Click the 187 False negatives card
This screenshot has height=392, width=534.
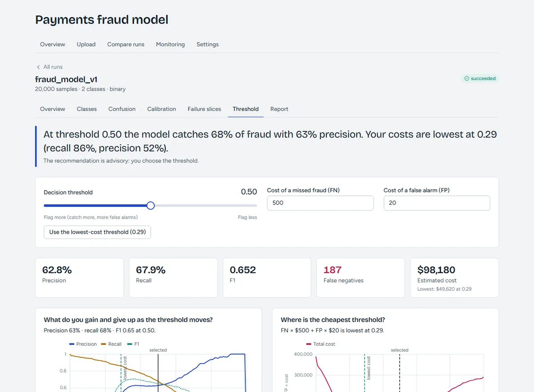tap(360, 278)
